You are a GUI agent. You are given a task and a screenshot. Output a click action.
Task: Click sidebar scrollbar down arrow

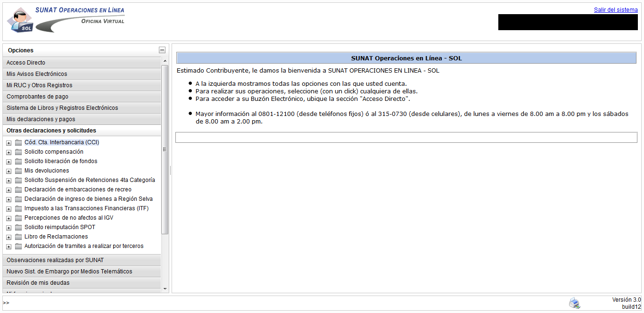[x=165, y=288]
